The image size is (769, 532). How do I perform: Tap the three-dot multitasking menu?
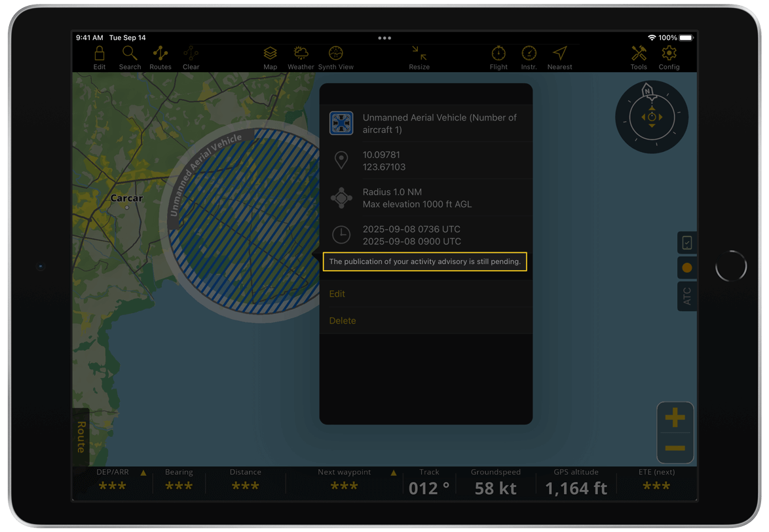[384, 38]
